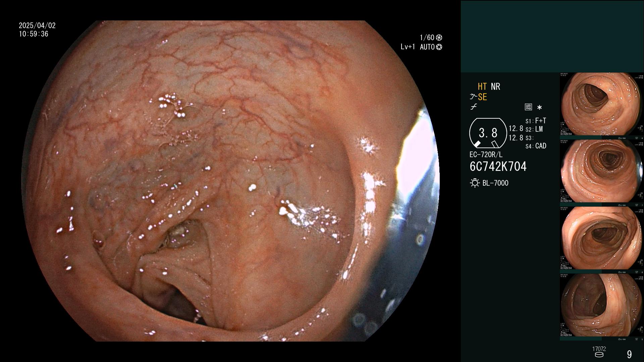Click the S1: F+T switch assignment
644x362 pixels.
click(536, 121)
